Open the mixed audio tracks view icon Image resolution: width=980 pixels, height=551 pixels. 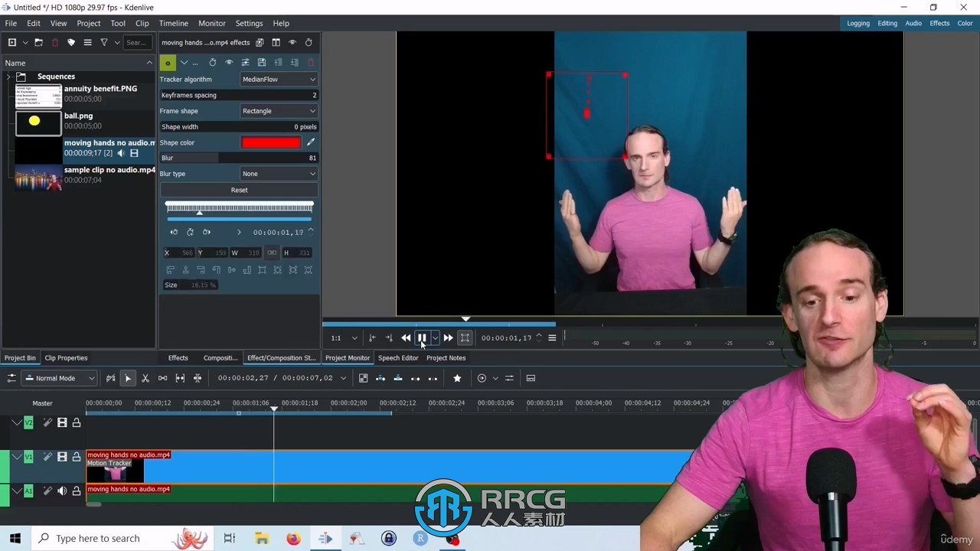click(509, 378)
